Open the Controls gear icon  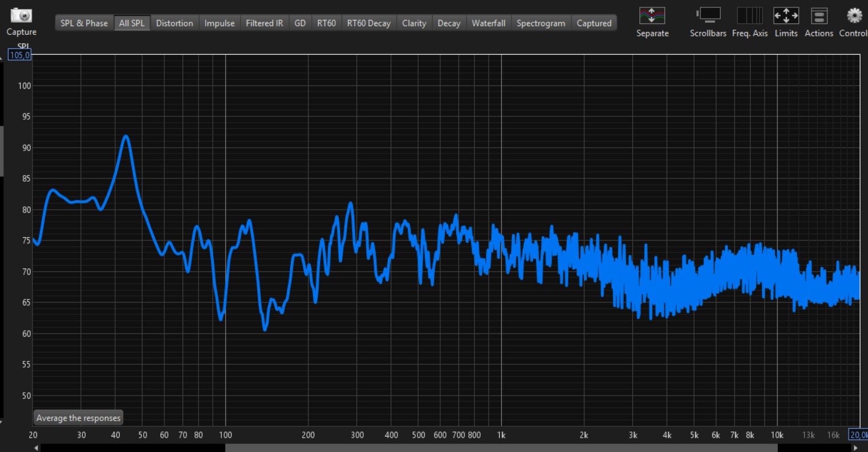[x=854, y=15]
